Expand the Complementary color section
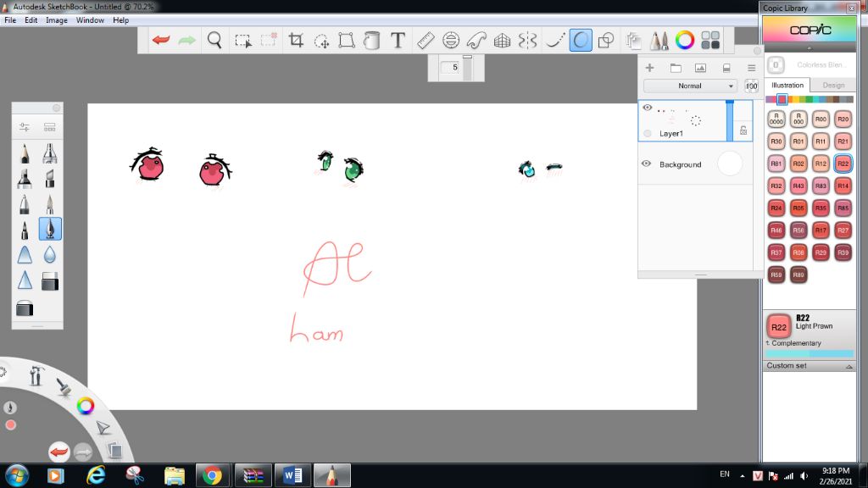The image size is (868, 488). click(793, 343)
